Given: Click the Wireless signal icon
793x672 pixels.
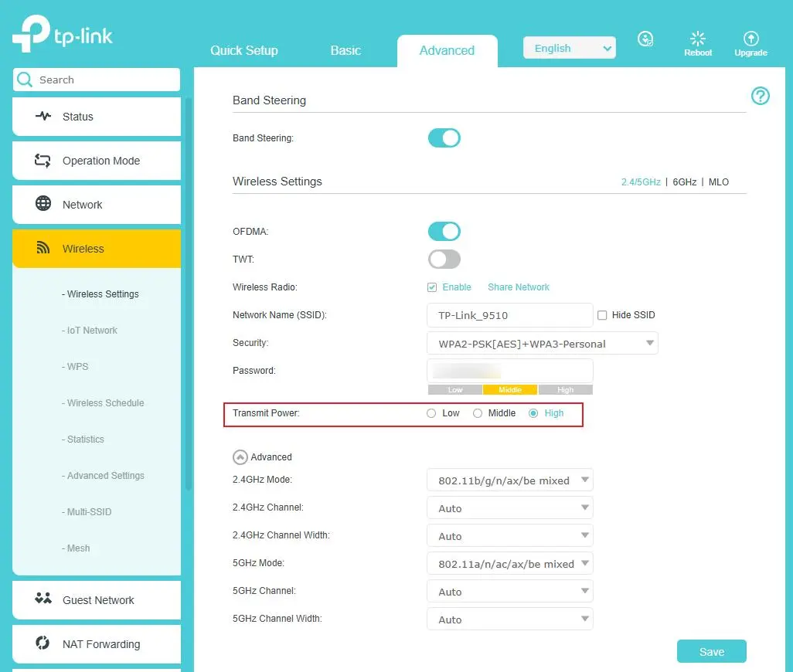Looking at the screenshot, I should 43,248.
